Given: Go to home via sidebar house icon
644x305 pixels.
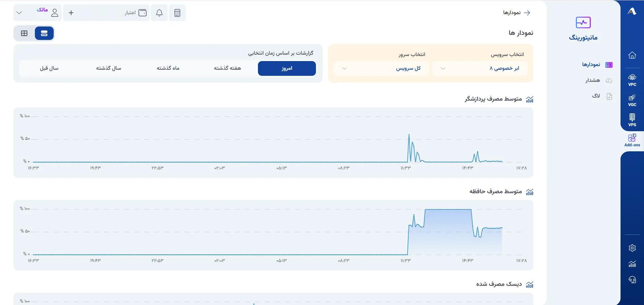Looking at the screenshot, I should point(632,55).
